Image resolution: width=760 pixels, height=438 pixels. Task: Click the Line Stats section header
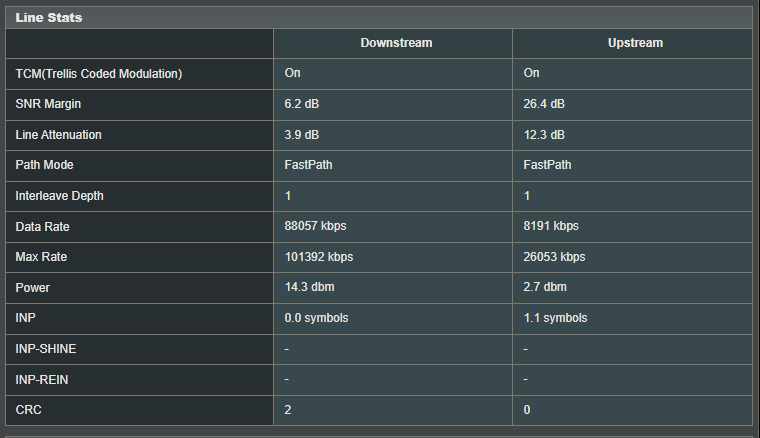click(x=48, y=18)
